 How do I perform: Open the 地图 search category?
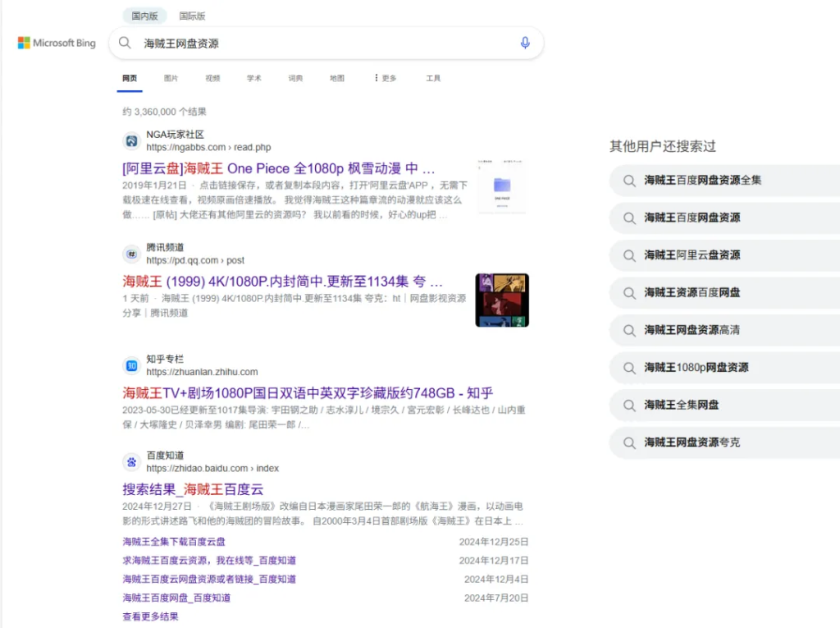pos(336,78)
